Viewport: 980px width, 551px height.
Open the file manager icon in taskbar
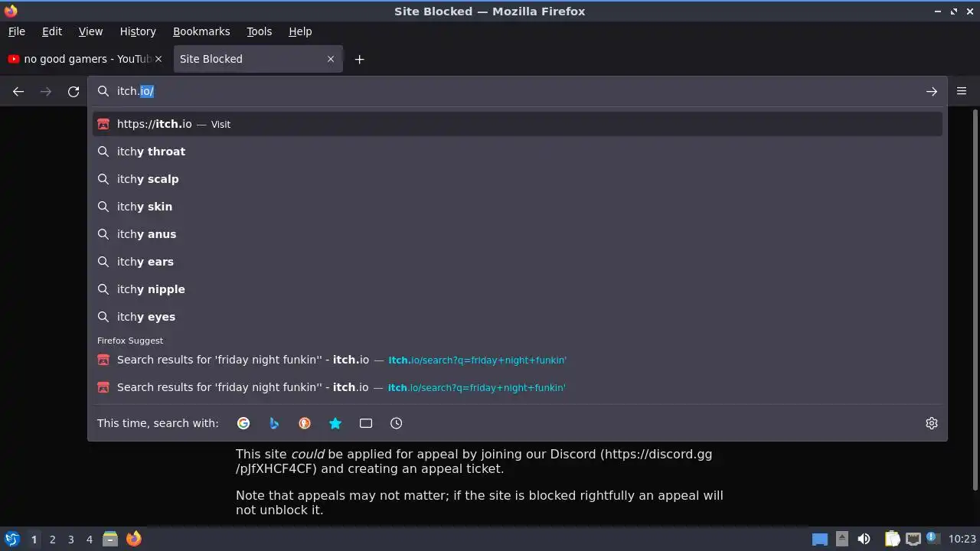pyautogui.click(x=110, y=540)
